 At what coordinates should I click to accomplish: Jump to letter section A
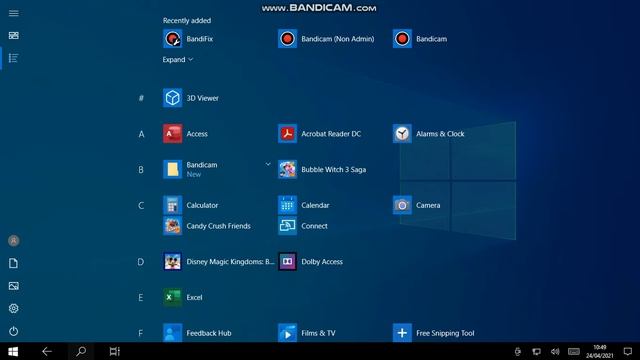pos(141,134)
